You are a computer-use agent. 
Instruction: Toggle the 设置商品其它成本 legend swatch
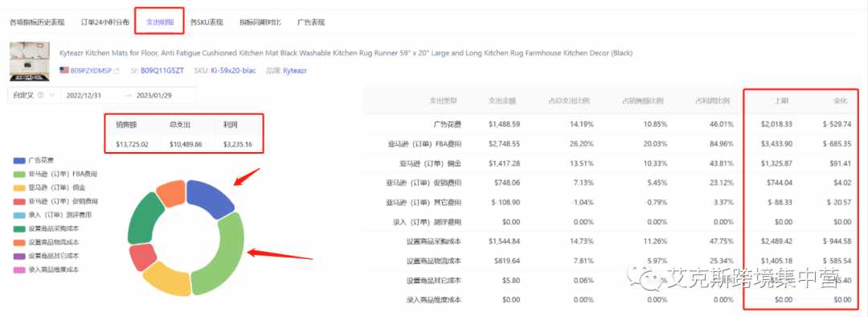(x=18, y=256)
